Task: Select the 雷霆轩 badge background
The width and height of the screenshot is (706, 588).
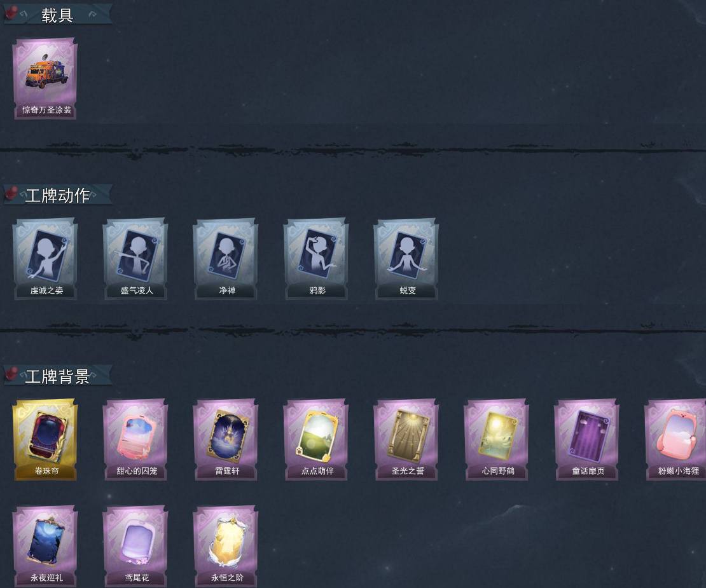Action: (x=226, y=440)
